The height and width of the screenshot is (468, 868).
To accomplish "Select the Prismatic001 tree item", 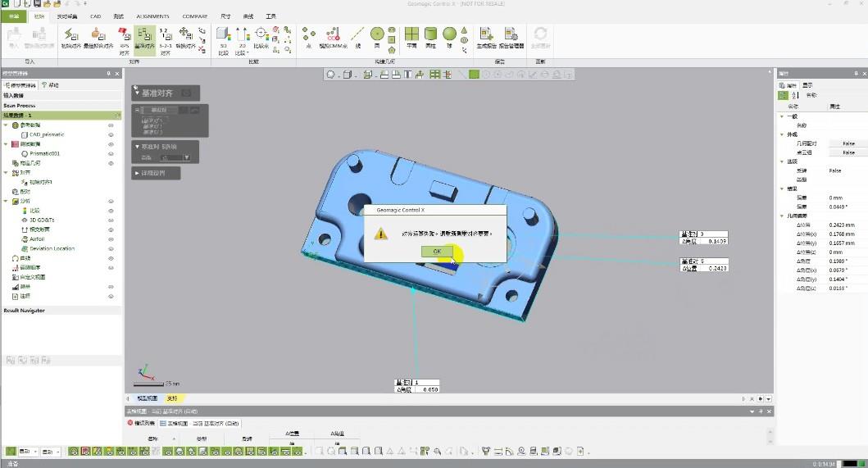I will click(x=44, y=153).
